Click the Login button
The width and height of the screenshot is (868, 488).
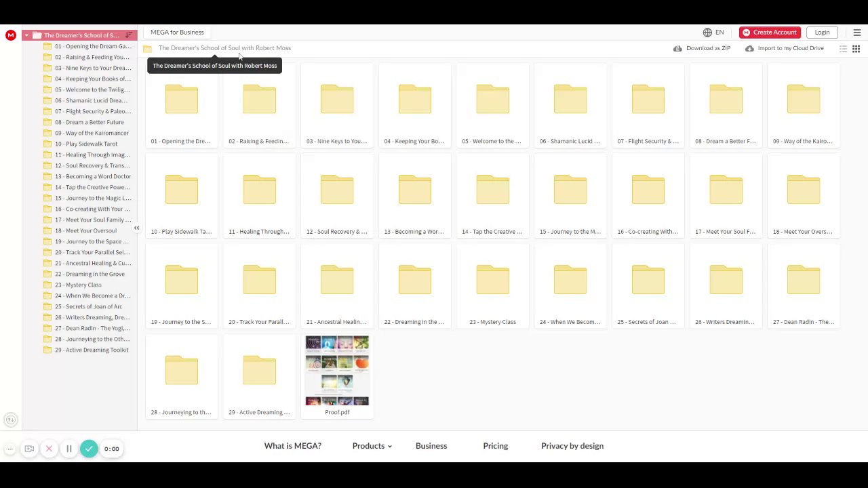point(822,33)
